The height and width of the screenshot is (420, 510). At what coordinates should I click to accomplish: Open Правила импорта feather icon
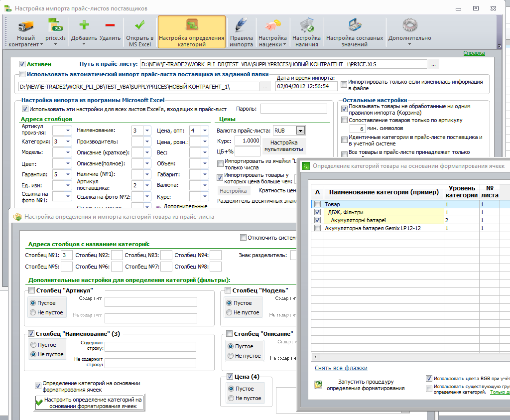(241, 25)
